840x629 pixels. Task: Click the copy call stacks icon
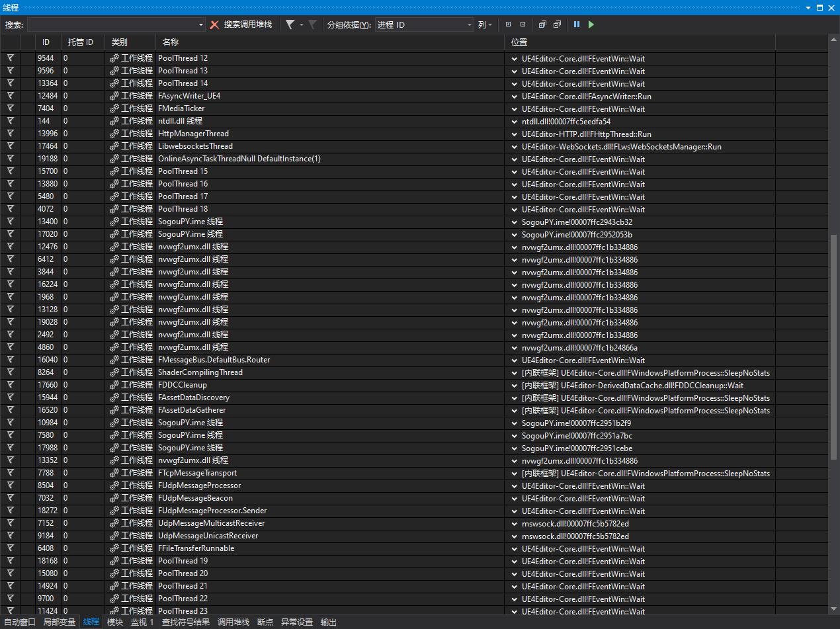pyautogui.click(x=543, y=24)
